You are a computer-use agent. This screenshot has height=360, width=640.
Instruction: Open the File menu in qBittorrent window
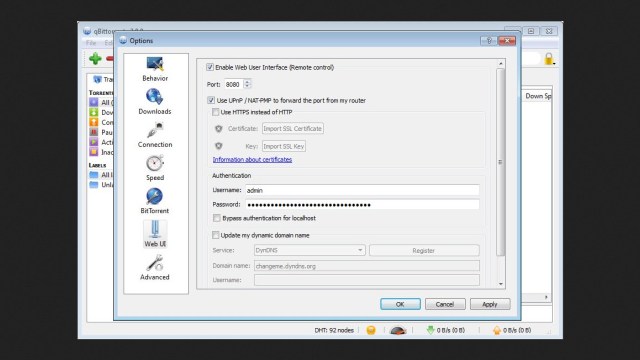pos(91,43)
